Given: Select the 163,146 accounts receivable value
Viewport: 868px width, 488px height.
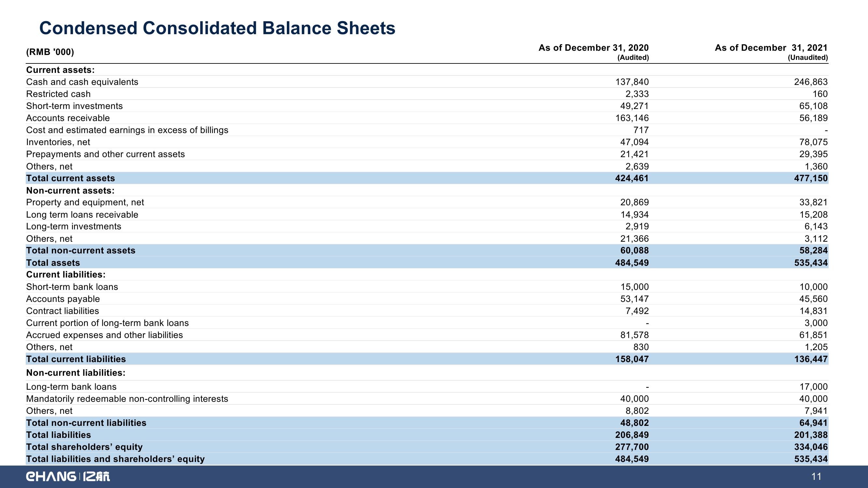Looking at the screenshot, I should 632,118.
